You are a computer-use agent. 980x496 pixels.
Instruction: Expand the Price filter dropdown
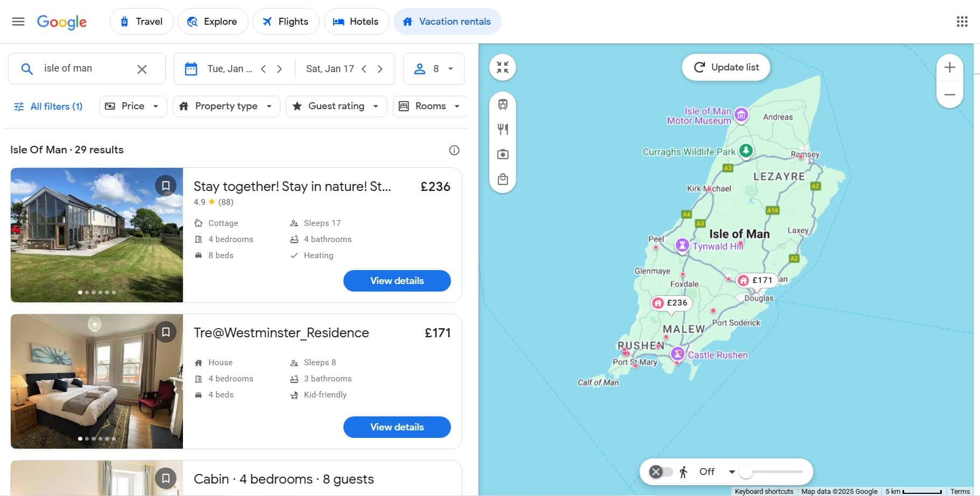(x=133, y=107)
